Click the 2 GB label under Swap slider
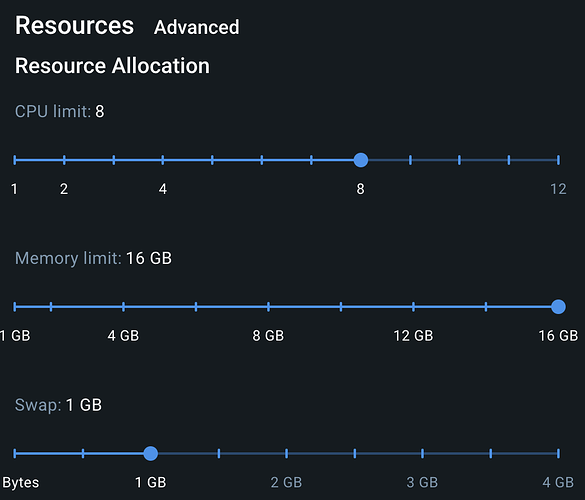 point(286,482)
